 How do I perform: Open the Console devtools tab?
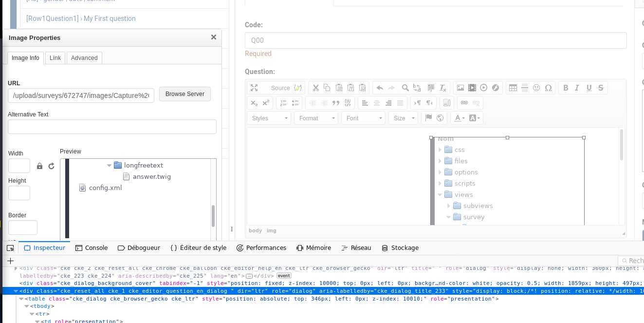coord(92,248)
